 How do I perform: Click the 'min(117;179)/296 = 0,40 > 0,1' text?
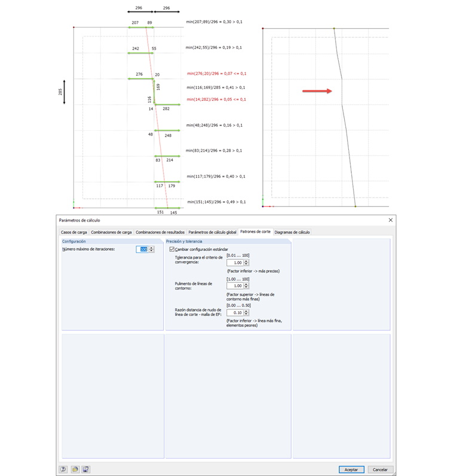(216, 176)
